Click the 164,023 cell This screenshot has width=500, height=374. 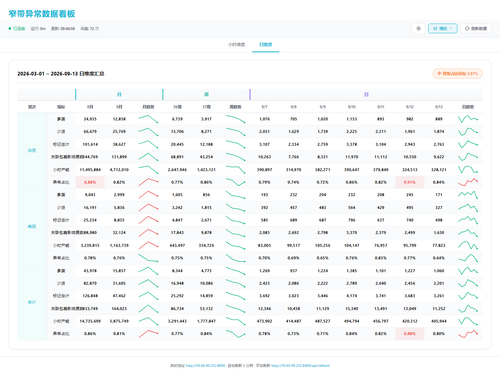click(x=119, y=308)
